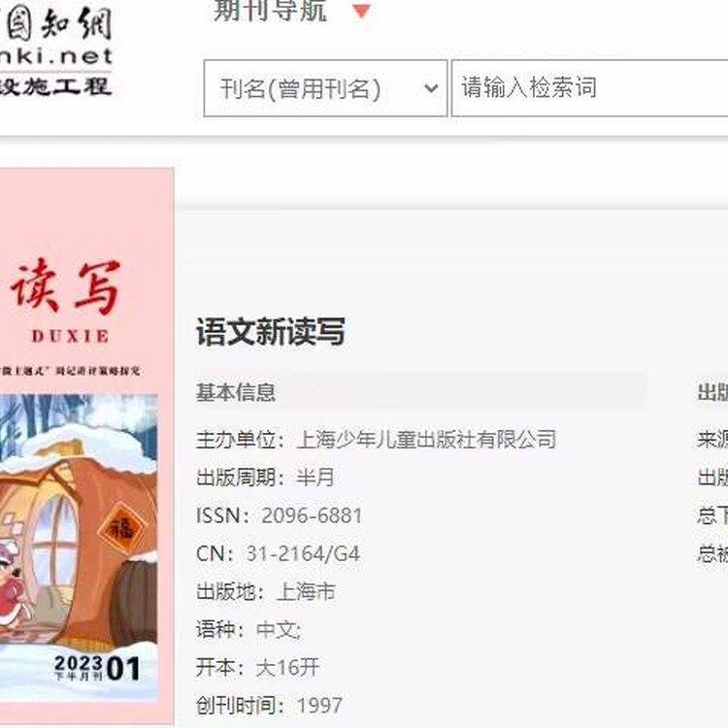Click the chevron arrow in the search field selector
The width and height of the screenshot is (728, 728).
[431, 87]
